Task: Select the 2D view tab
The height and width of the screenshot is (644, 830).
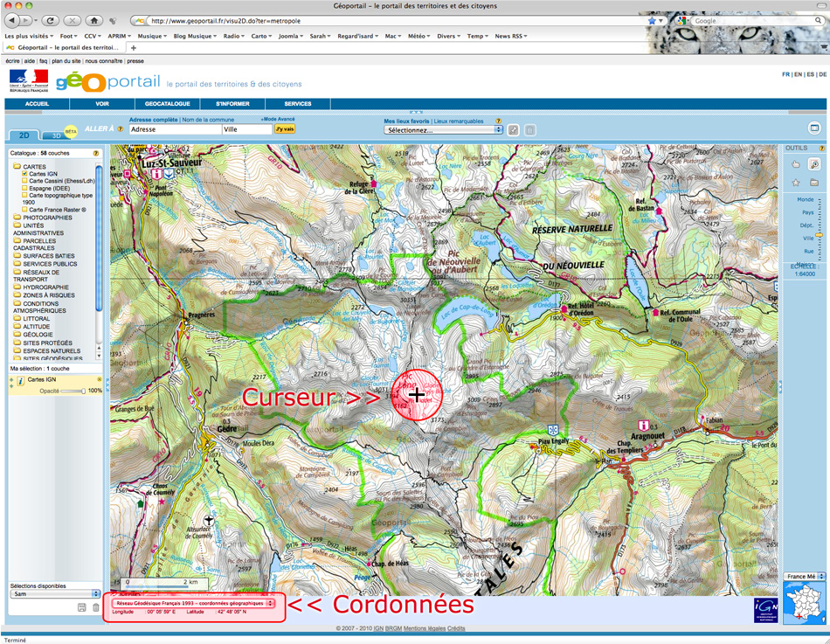Action: [x=24, y=135]
